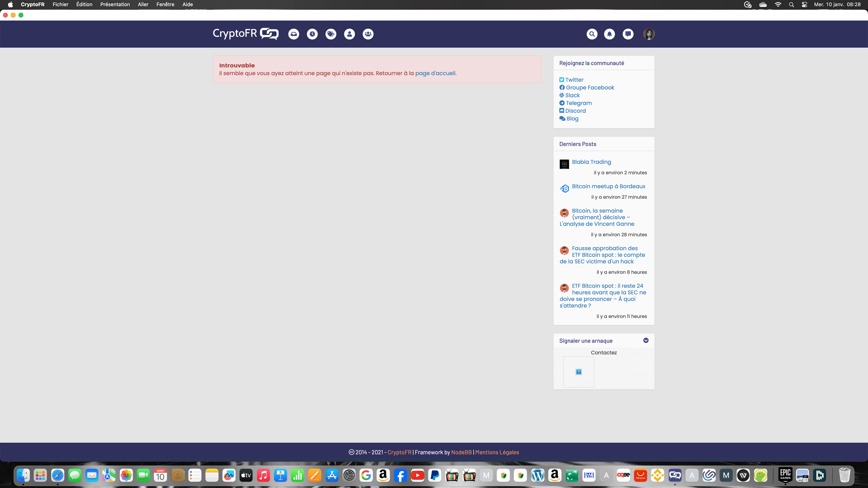Open the Présentation menu
This screenshot has width=868, height=488.
[x=115, y=4]
